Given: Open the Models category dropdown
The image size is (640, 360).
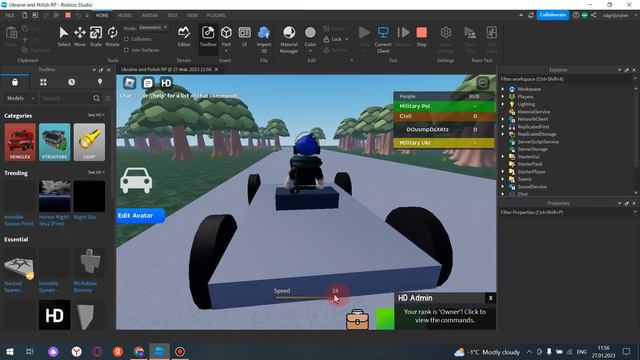Looking at the screenshot, I should pyautogui.click(x=20, y=98).
